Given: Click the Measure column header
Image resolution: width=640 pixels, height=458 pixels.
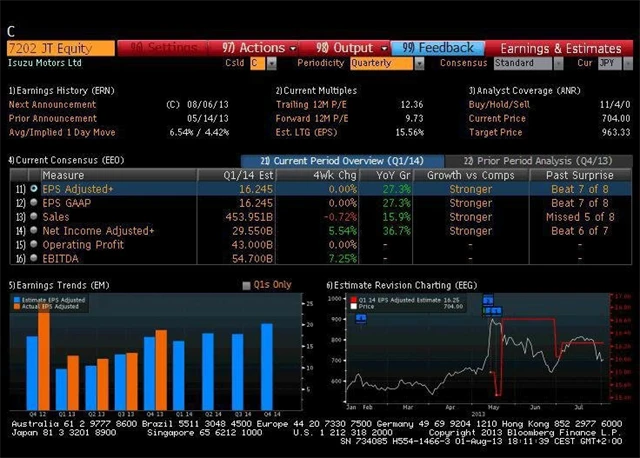Looking at the screenshot, I should click(118, 175).
